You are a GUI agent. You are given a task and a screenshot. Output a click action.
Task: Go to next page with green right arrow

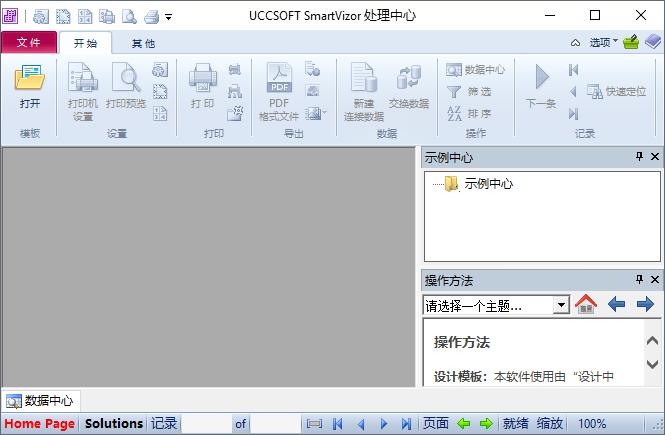click(x=486, y=423)
